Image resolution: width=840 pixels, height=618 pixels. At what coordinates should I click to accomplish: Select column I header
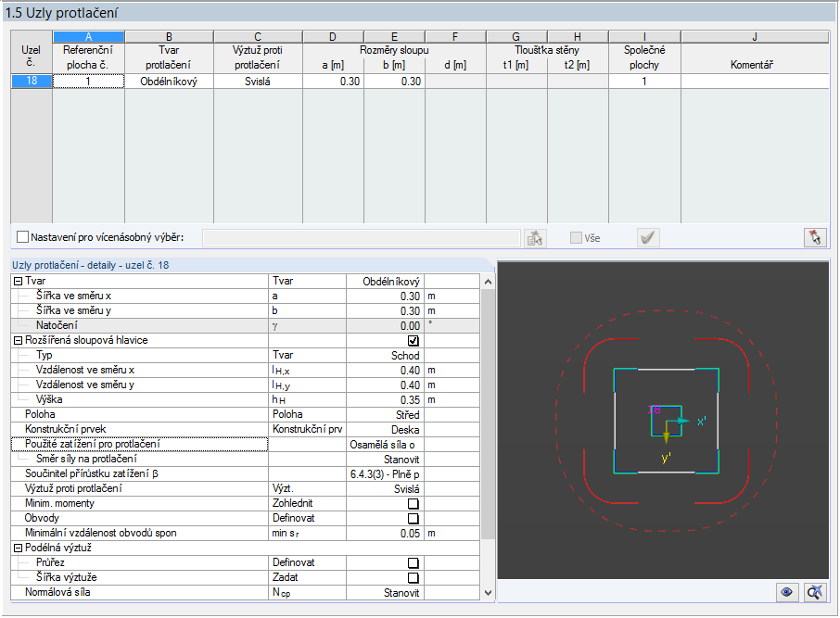click(644, 37)
